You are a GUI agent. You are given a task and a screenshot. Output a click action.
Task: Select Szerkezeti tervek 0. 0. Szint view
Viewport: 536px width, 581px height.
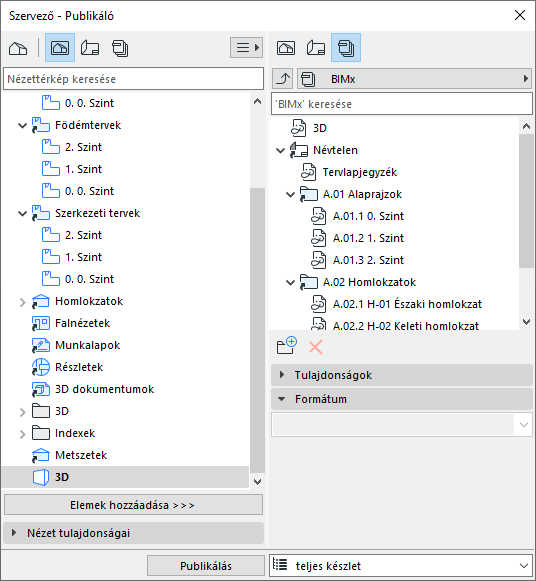(x=89, y=279)
